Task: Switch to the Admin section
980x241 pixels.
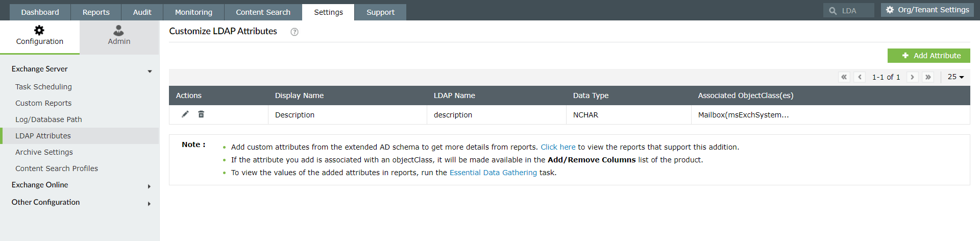Action: 119,36
